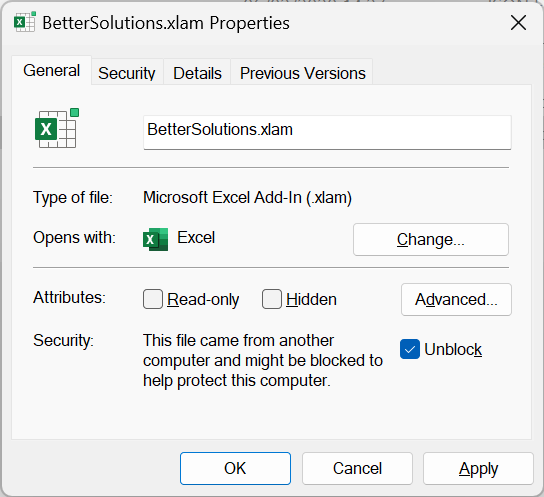
Task: Click the Hidden label text
Action: click(311, 299)
